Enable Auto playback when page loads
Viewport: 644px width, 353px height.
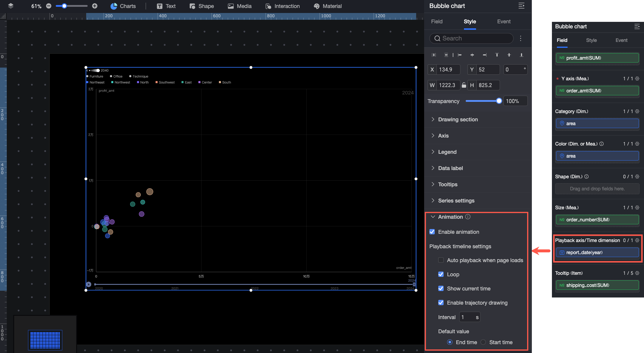tap(441, 260)
